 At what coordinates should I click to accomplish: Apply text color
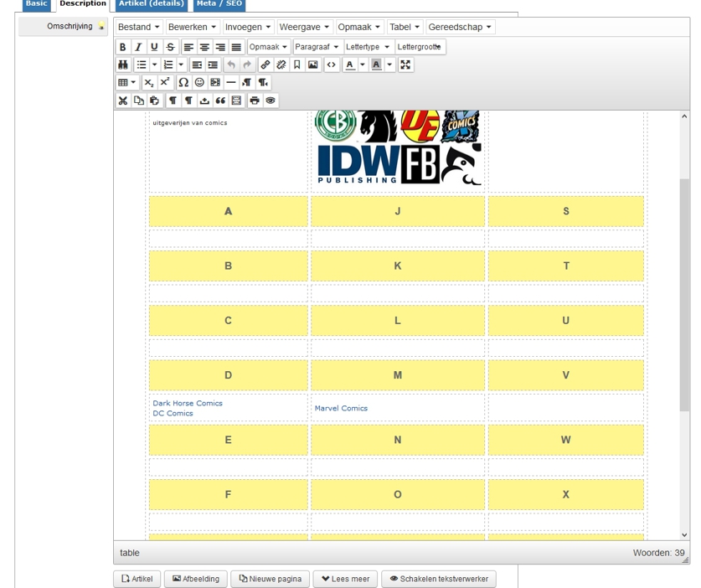pyautogui.click(x=349, y=64)
